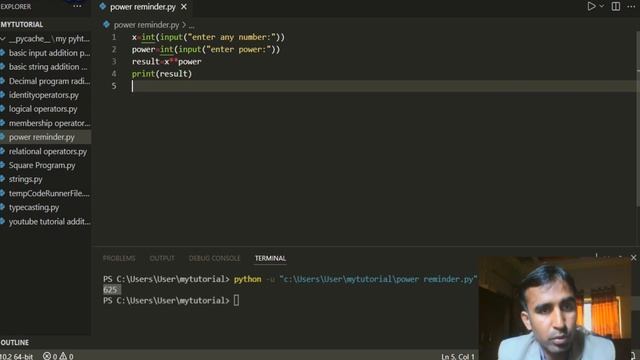The height and width of the screenshot is (360, 640).
Task: Click the Python 64-bit interpreter status
Action: (x=16, y=356)
